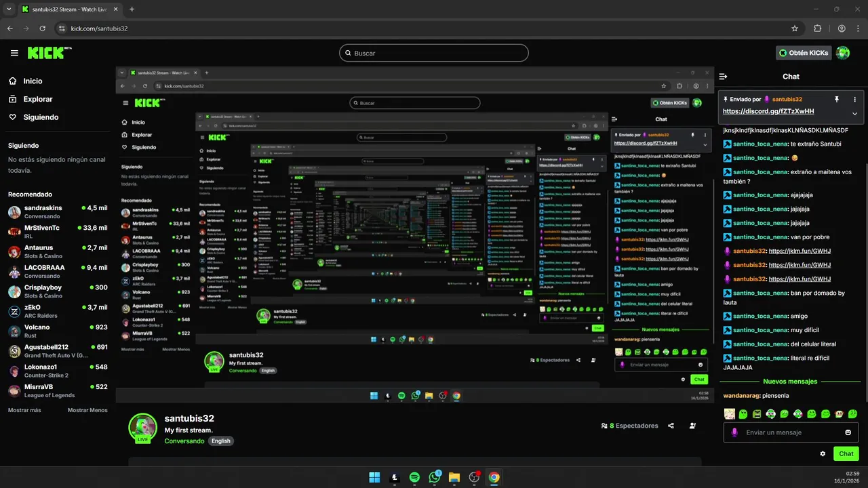This screenshot has height=488, width=868.
Task: Collapse recommendations with Mostrar Menos in the main sidebar
Action: point(87,410)
